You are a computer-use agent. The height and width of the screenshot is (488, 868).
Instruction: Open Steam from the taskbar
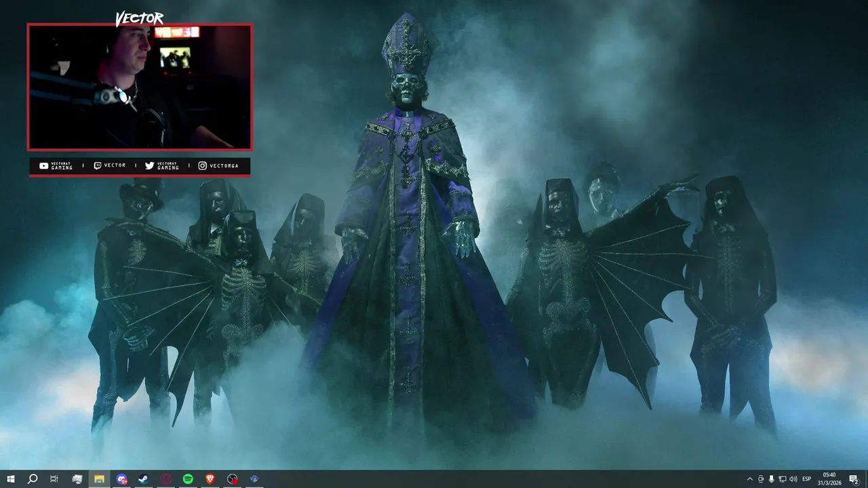click(x=144, y=479)
